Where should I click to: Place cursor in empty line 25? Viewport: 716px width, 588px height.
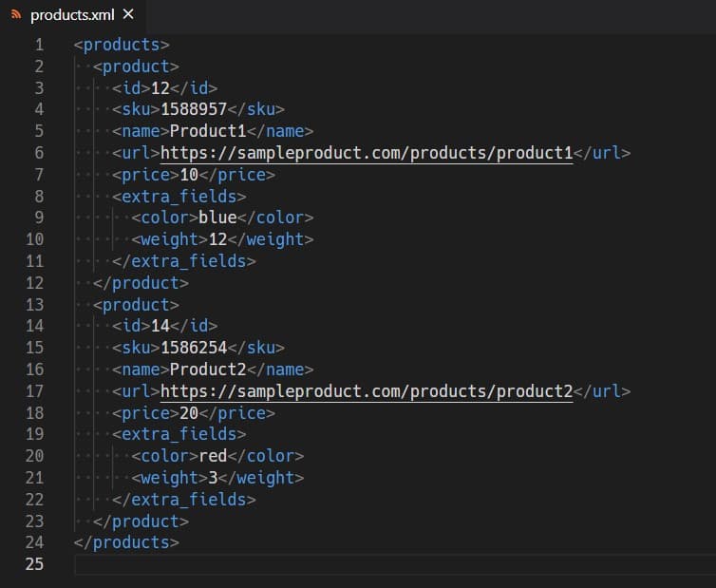coord(395,564)
